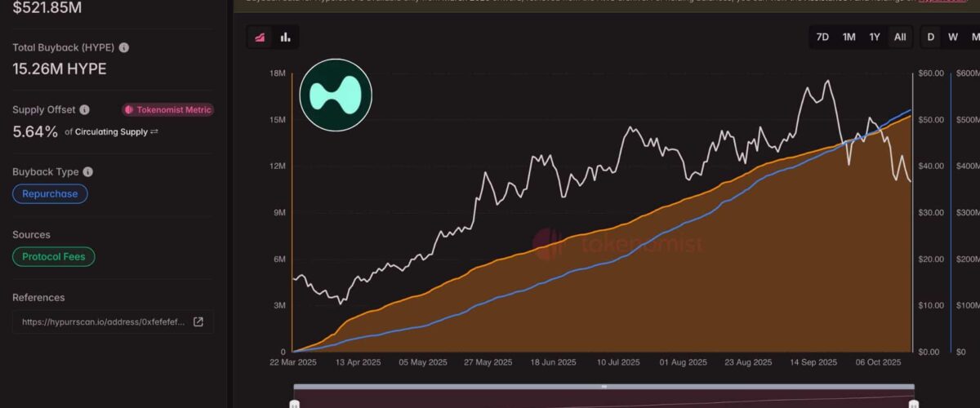Screen dimensions: 980x408
Task: Click the top bar of the range navigator
Action: (604, 386)
